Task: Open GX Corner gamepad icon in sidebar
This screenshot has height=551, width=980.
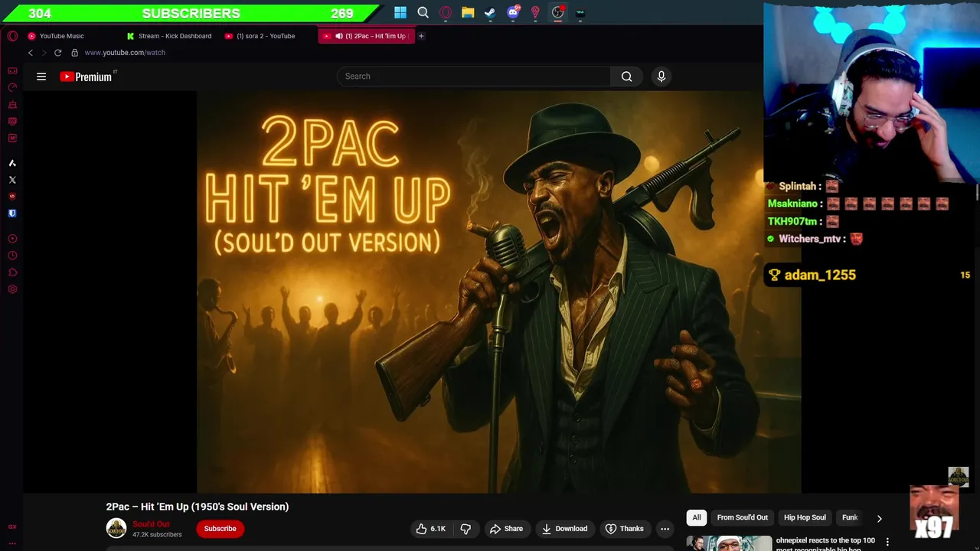Action: [12, 71]
